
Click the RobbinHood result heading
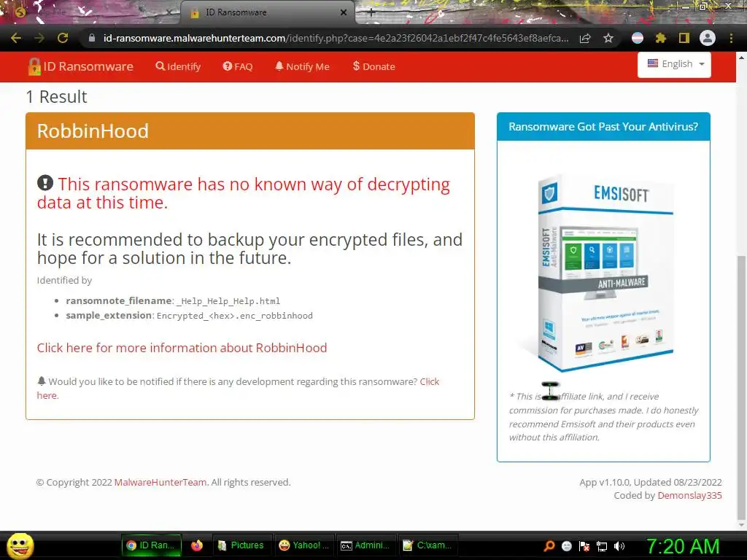[93, 131]
